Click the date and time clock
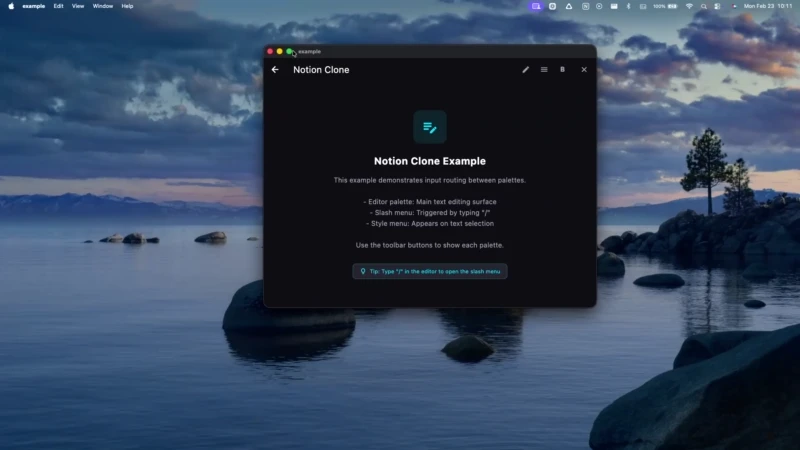The image size is (800, 450). pyautogui.click(x=768, y=6)
